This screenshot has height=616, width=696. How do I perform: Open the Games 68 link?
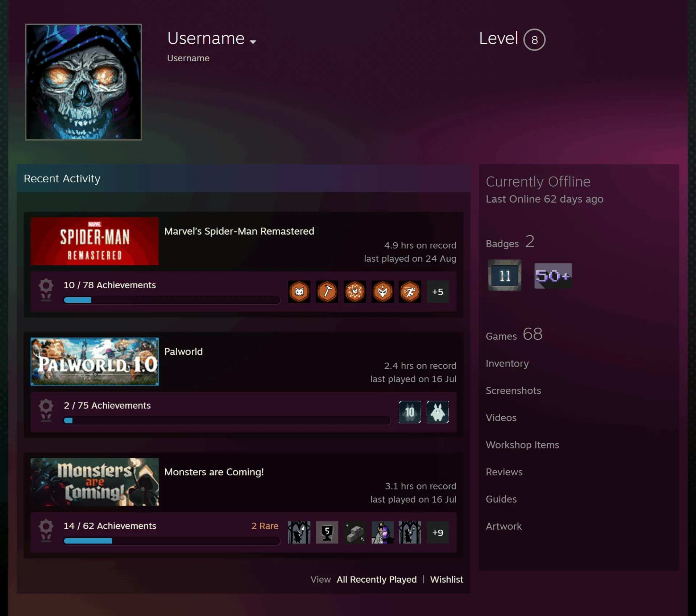514,334
